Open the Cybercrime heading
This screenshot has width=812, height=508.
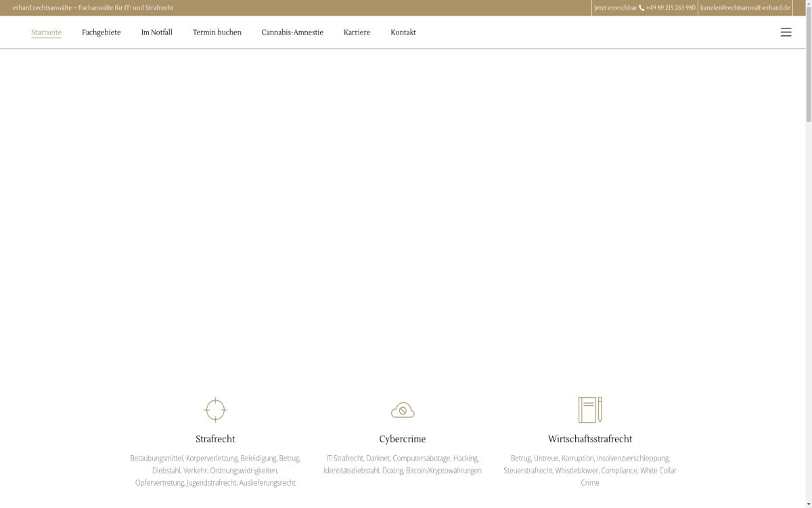tap(403, 439)
